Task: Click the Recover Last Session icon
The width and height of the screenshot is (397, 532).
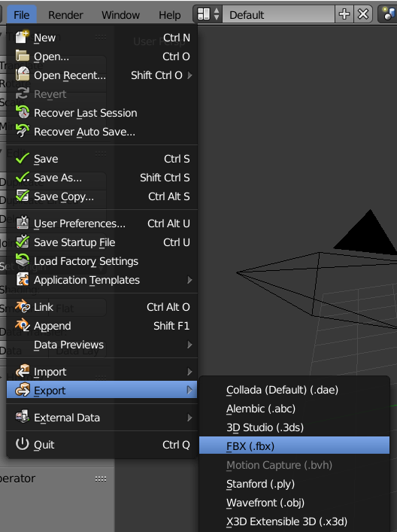Action: coord(23,112)
